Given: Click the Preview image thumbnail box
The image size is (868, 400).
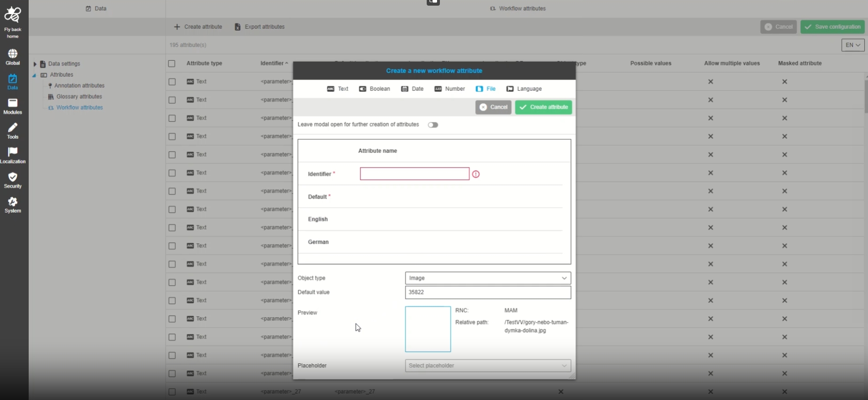Looking at the screenshot, I should [x=428, y=329].
